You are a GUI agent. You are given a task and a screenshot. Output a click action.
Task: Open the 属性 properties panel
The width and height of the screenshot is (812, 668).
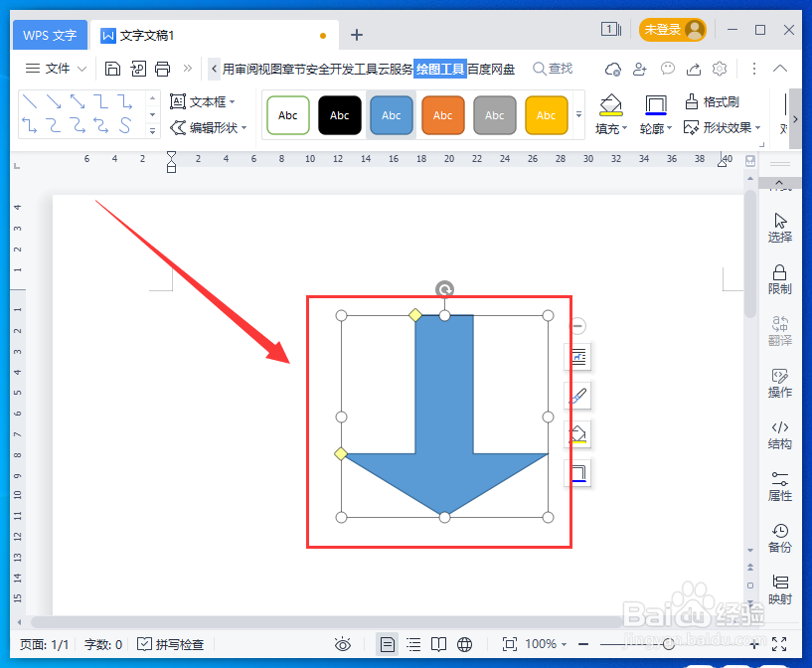779,487
